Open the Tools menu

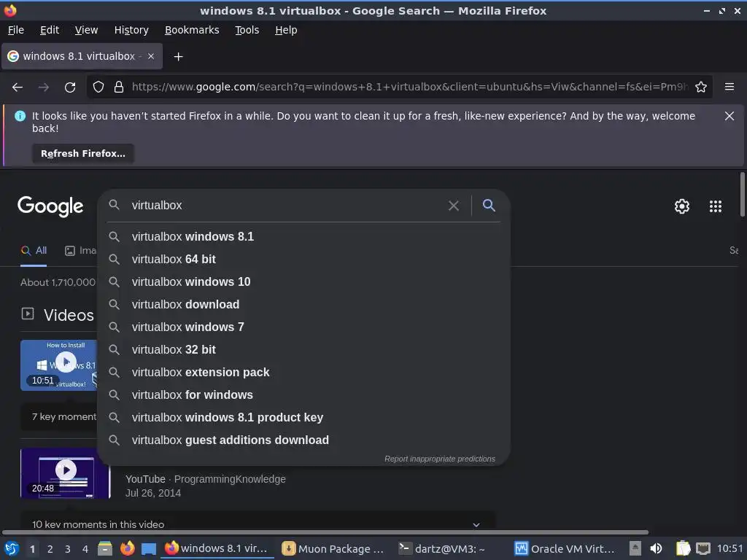pyautogui.click(x=247, y=30)
